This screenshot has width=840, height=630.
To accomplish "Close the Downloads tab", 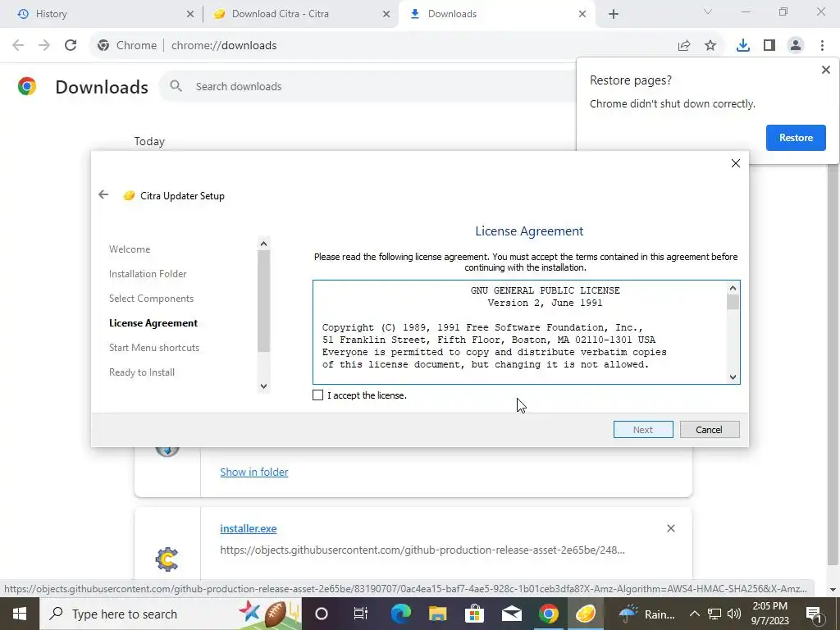I will pyautogui.click(x=582, y=14).
